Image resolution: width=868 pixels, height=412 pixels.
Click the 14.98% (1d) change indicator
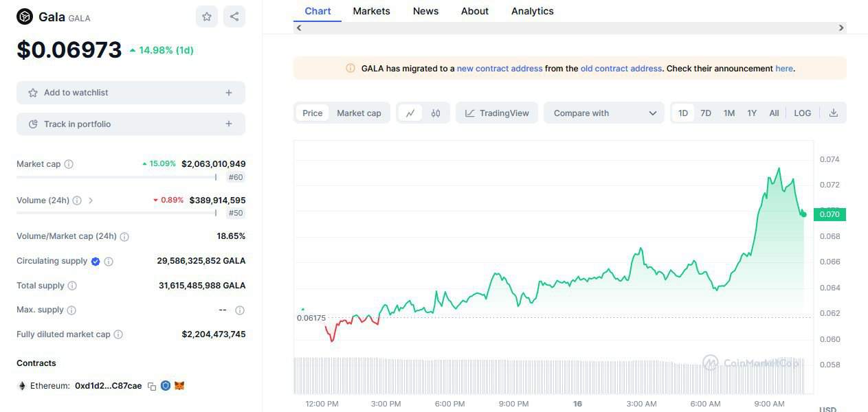coord(162,50)
